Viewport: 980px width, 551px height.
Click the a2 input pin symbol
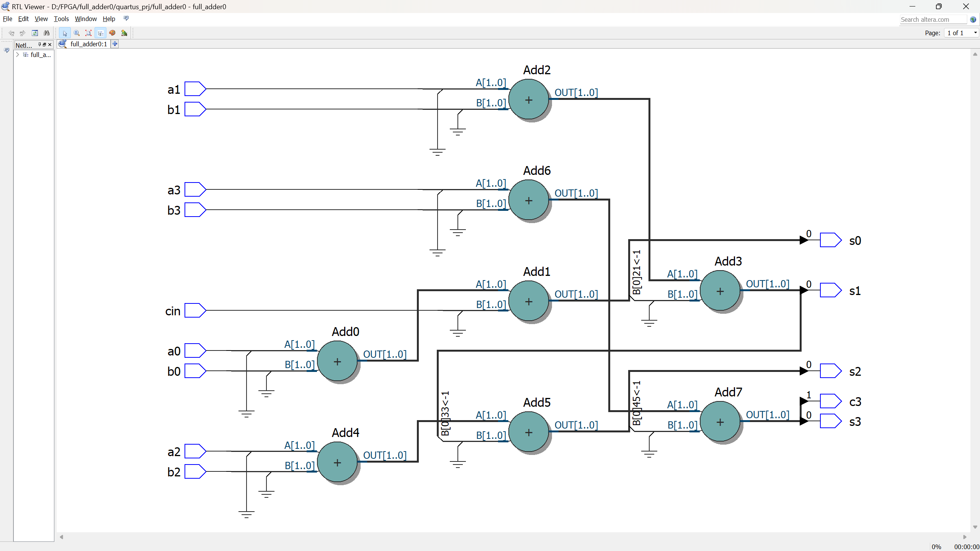195,451
